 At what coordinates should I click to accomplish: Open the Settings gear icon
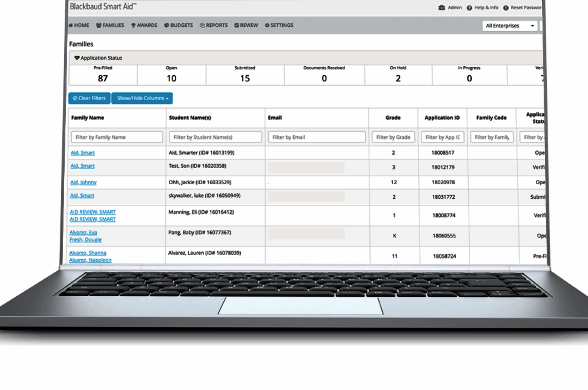(x=266, y=25)
